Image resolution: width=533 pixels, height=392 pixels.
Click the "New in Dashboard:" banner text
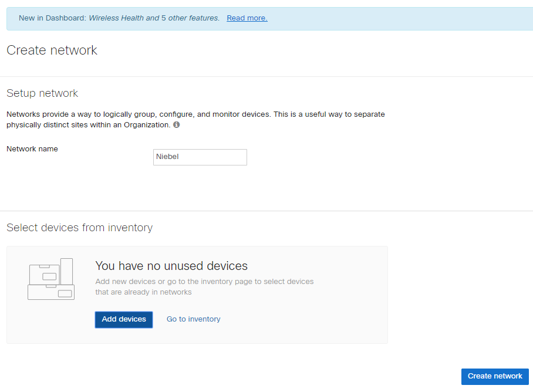tap(52, 18)
